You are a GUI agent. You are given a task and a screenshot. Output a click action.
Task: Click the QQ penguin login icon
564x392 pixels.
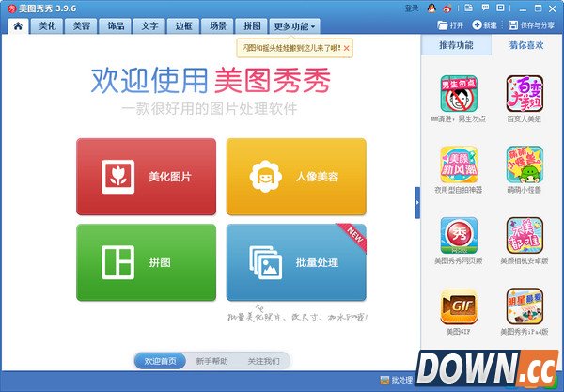pyautogui.click(x=430, y=8)
